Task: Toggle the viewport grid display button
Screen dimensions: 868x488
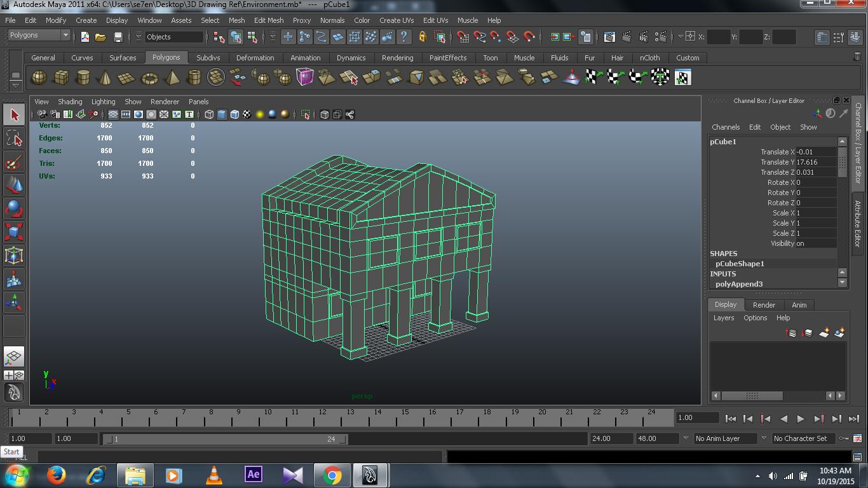Action: point(112,114)
